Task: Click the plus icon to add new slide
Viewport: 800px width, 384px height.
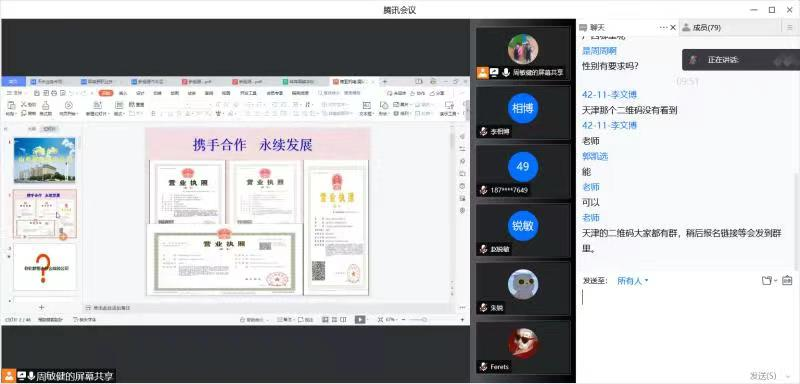Action: [42, 308]
